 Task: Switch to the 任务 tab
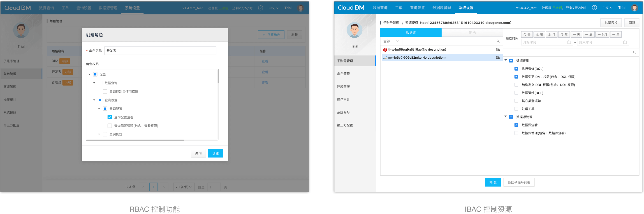(x=472, y=33)
